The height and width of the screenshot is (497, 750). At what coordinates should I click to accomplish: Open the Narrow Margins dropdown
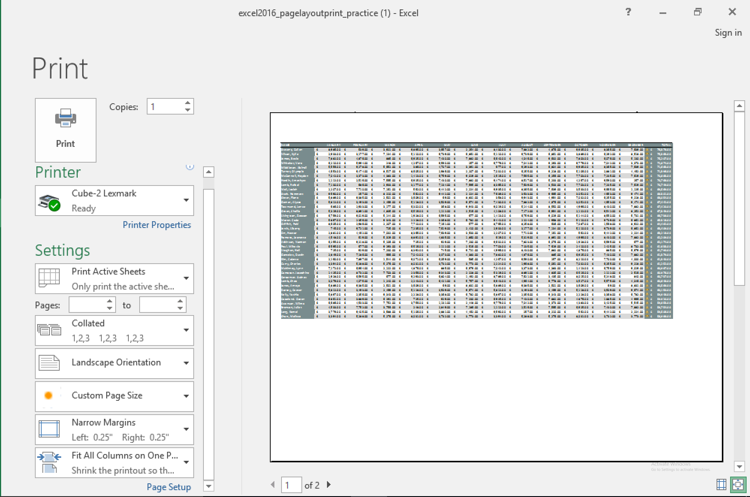(114, 429)
